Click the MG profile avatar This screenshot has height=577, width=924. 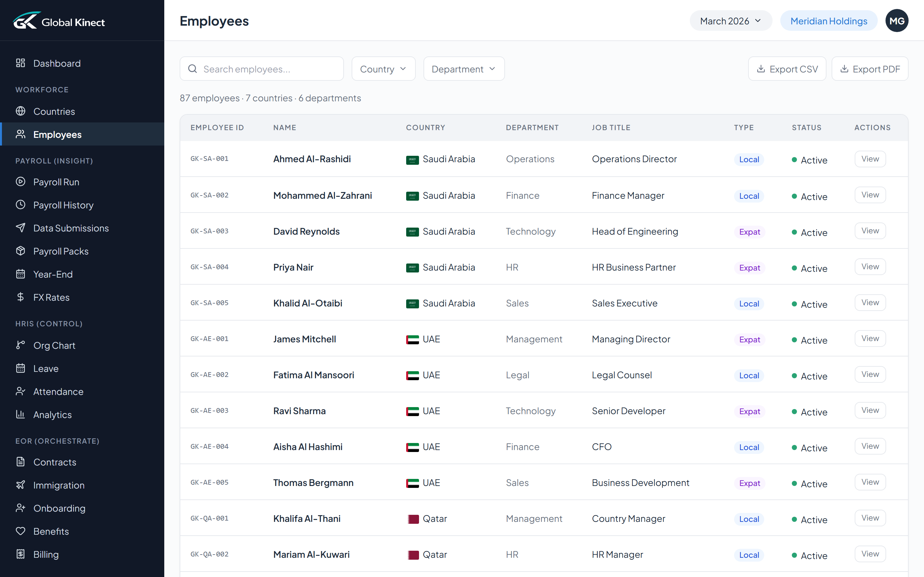coord(897,21)
